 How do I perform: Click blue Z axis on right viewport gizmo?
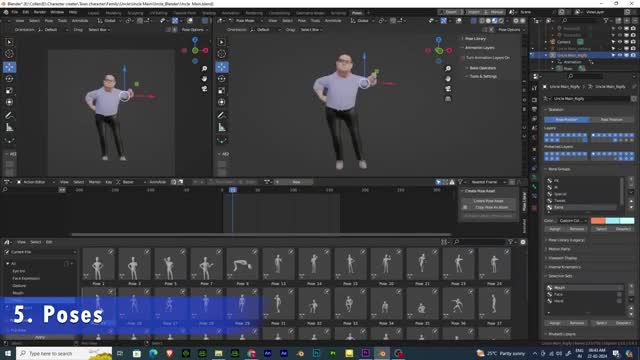[438, 40]
